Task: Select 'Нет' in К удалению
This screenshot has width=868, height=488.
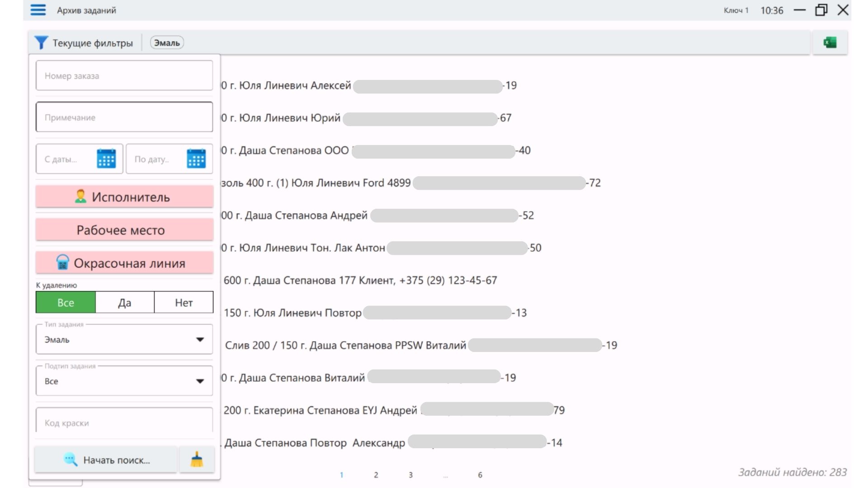Action: 184,303
